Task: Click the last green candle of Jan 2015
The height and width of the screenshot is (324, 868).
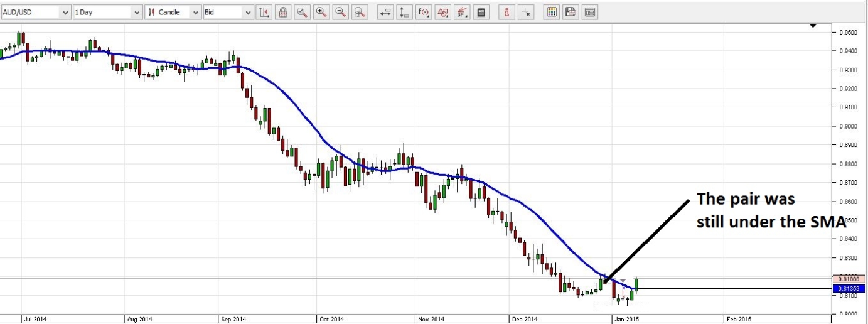Action: (637, 284)
